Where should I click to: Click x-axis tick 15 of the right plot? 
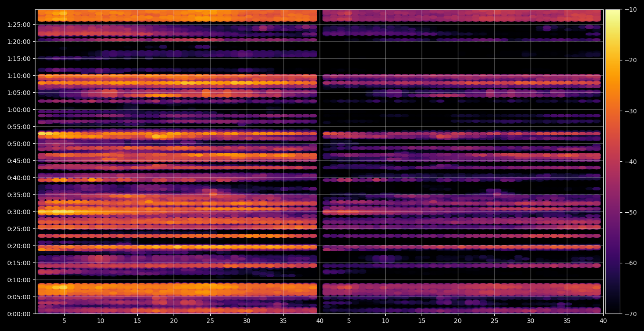click(x=422, y=321)
